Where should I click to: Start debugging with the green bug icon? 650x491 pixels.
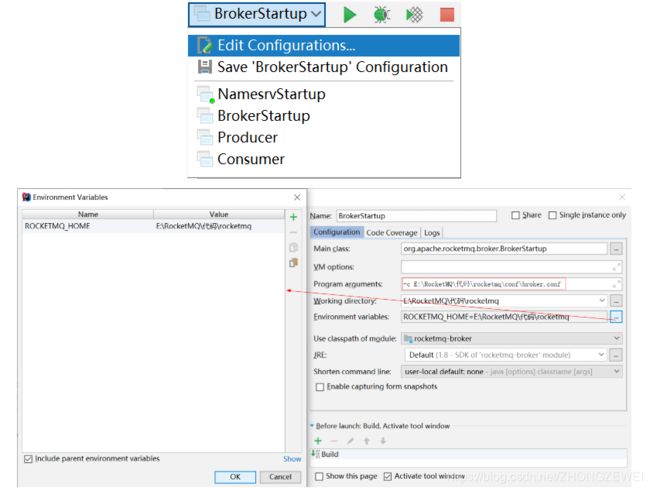[x=381, y=15]
